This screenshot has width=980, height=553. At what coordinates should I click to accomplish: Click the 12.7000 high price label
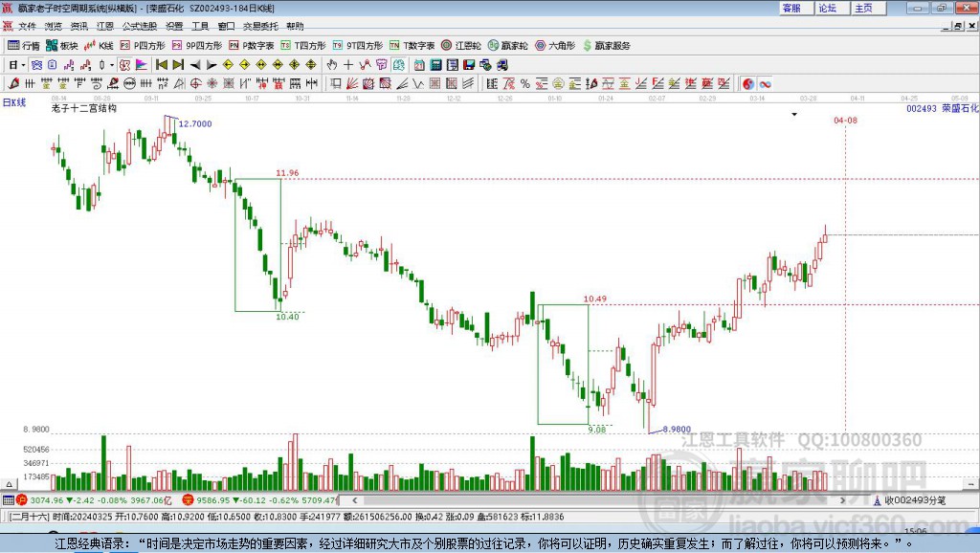[195, 123]
